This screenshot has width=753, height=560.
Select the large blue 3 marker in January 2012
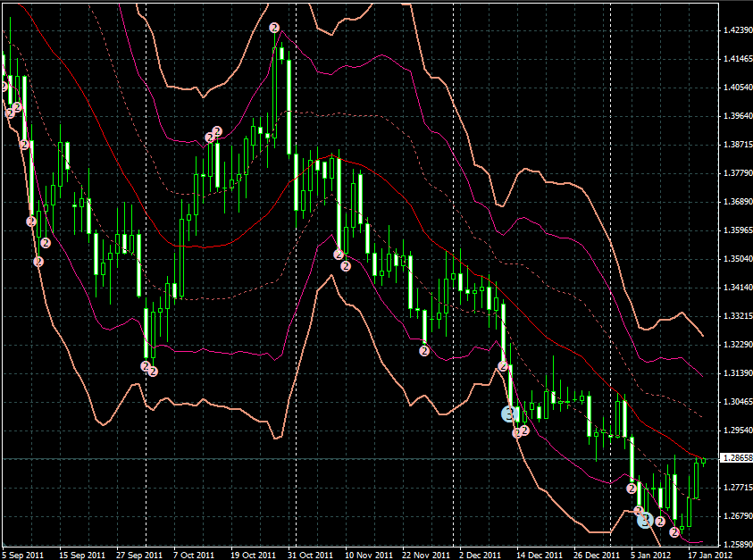point(645,519)
